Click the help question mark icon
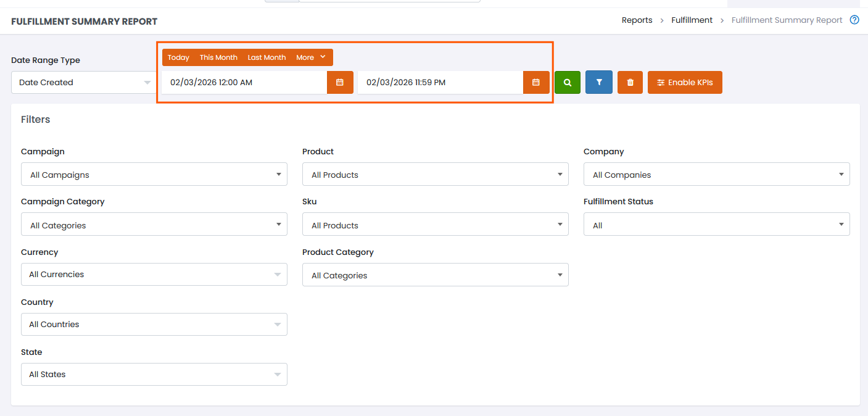Image resolution: width=868 pixels, height=416 pixels. coord(854,20)
